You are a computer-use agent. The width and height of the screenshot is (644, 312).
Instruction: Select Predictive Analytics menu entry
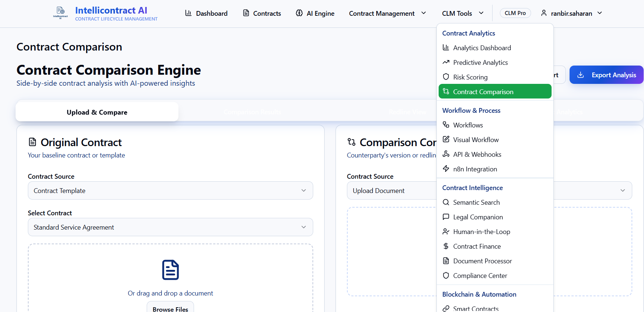click(x=495, y=62)
